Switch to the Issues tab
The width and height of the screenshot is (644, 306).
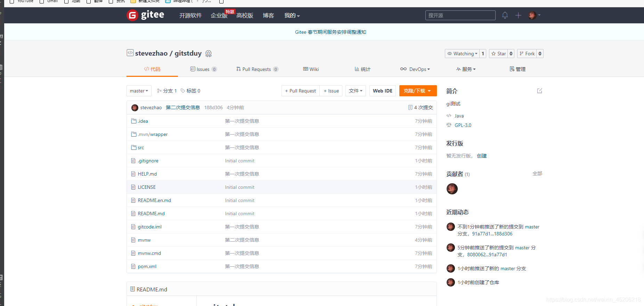(204, 69)
